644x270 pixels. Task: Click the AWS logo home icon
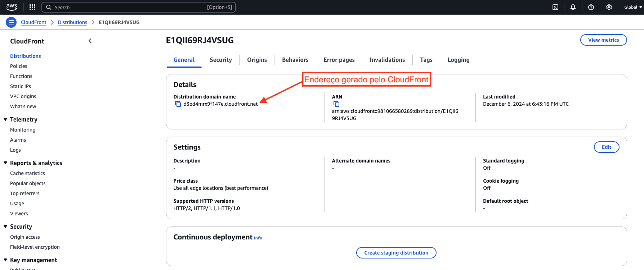12,7
